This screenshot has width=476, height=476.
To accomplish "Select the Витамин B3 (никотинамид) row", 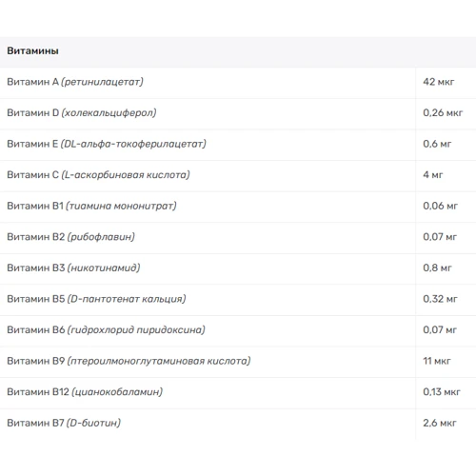I will click(238, 268).
